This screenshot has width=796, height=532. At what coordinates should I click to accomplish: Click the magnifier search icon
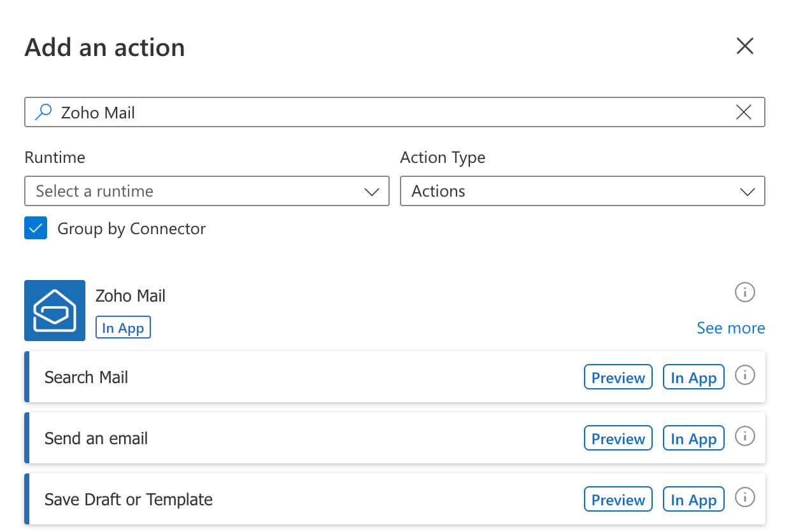[43, 113]
